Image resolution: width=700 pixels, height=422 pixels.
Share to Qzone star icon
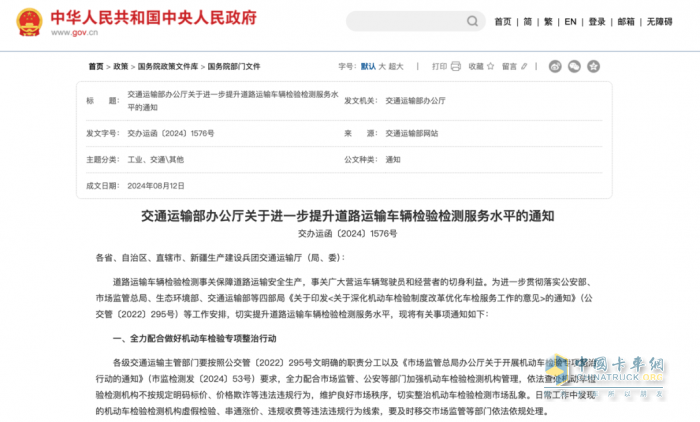pyautogui.click(x=593, y=67)
